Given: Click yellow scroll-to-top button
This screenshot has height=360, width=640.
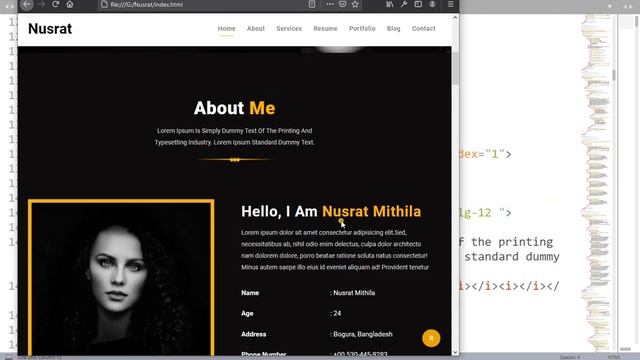Looking at the screenshot, I should click(431, 338).
